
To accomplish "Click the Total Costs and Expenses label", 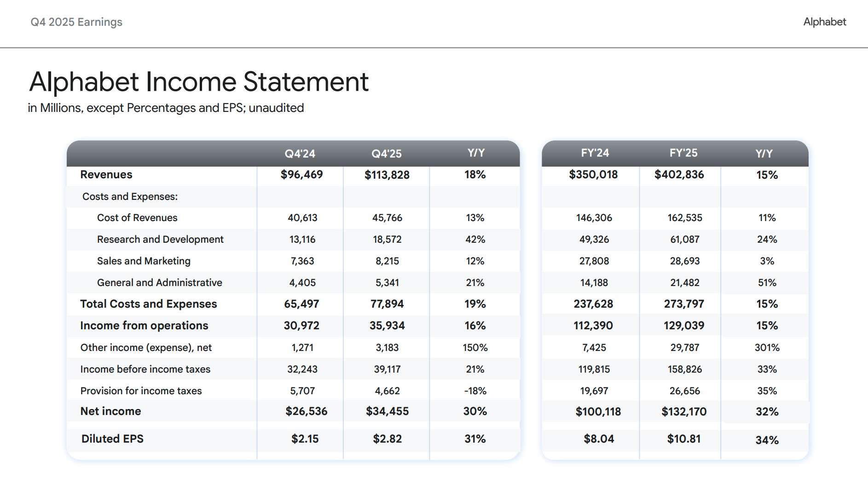I will click(148, 304).
